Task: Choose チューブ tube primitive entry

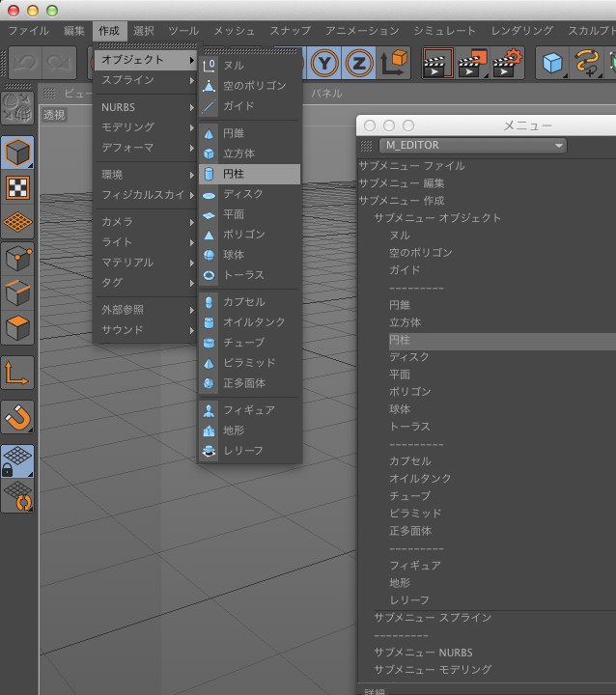Action: [250, 343]
